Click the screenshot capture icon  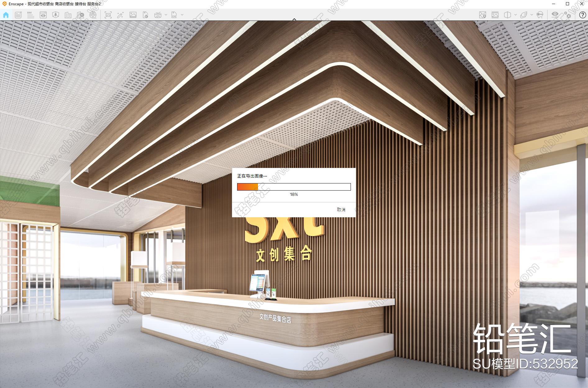point(108,15)
